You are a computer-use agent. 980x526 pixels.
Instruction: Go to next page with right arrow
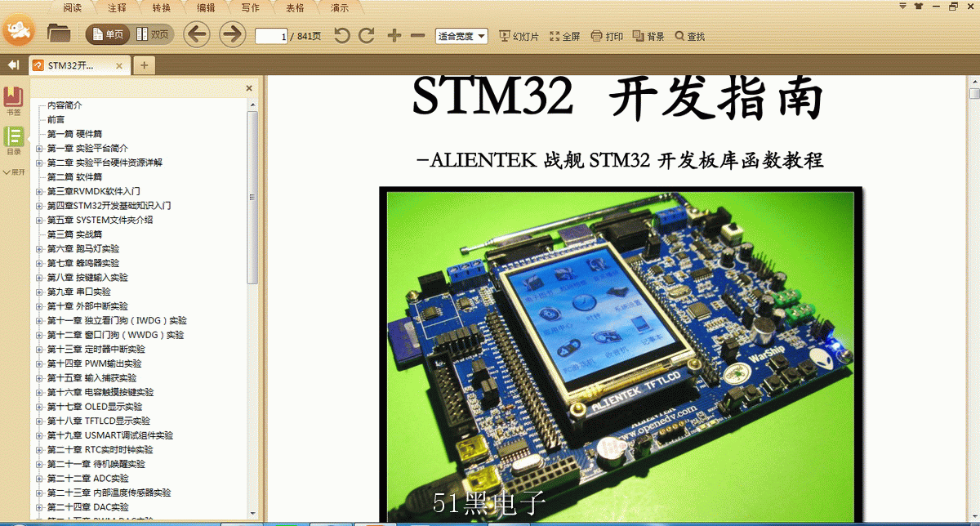coord(233,34)
